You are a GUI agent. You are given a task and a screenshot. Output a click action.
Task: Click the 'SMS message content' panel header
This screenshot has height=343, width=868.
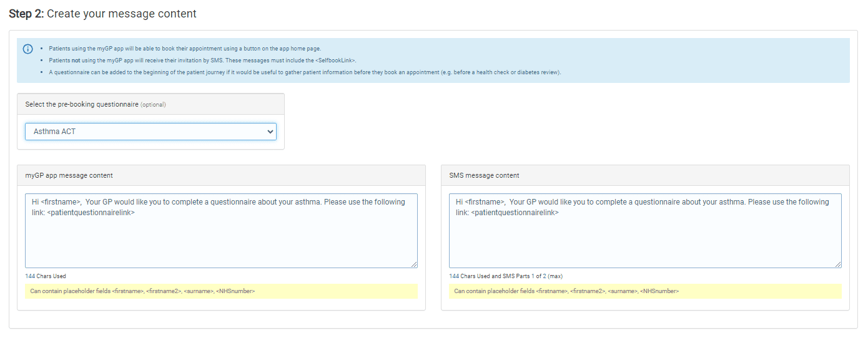pyautogui.click(x=484, y=175)
